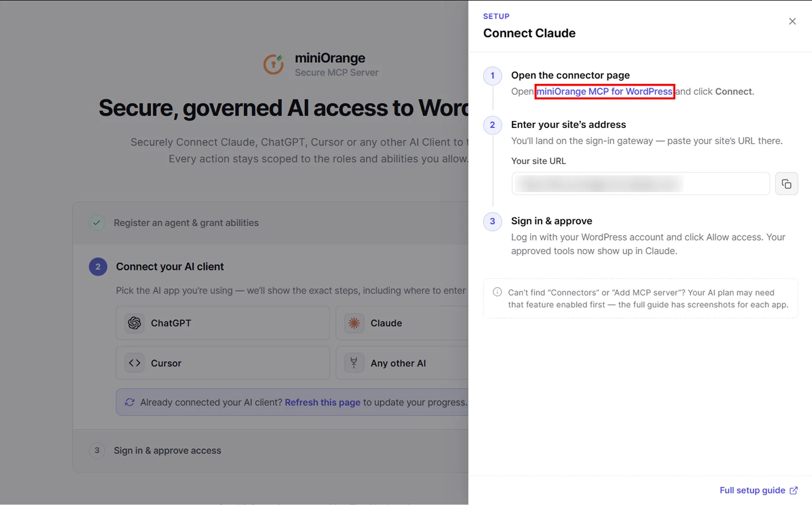Click the info icon in the hint box
Screen dimensions: 812x505
point(497,292)
